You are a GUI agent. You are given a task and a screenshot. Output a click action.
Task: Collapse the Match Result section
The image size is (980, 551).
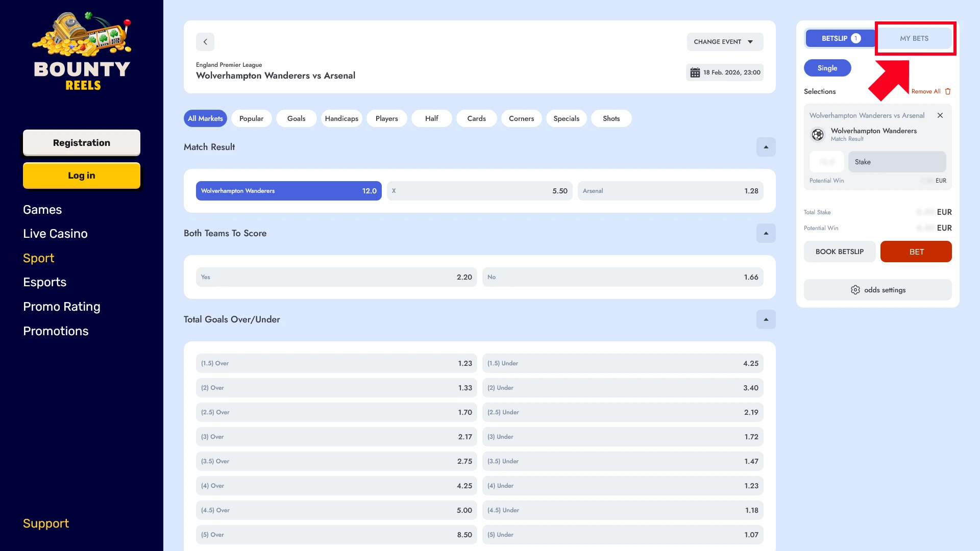(x=766, y=147)
